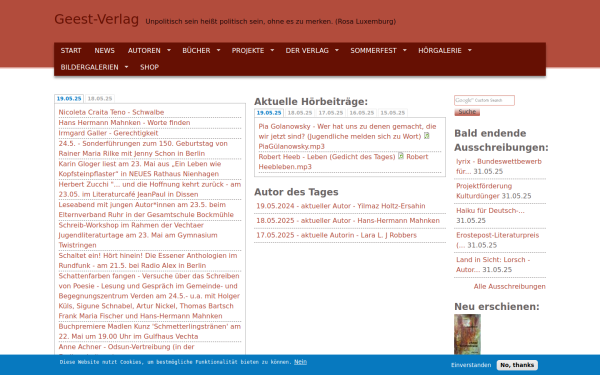
Task: Switch to the 15.05.25 Hörbeiträge tab
Action: click(393, 113)
